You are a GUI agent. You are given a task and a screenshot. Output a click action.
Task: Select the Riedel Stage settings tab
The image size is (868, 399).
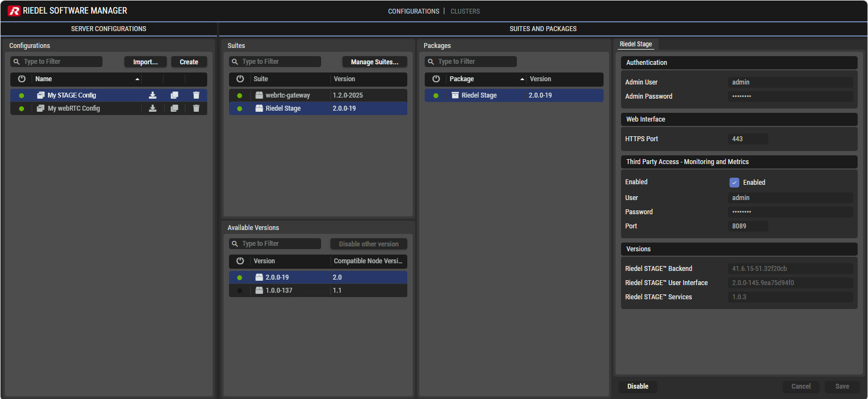pos(636,44)
